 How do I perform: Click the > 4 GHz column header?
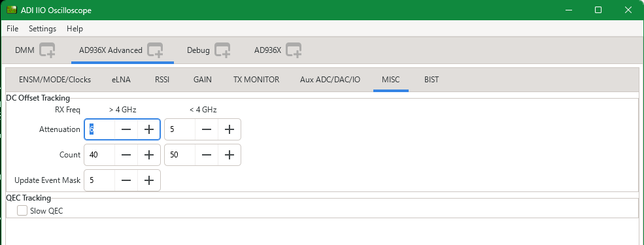point(122,110)
